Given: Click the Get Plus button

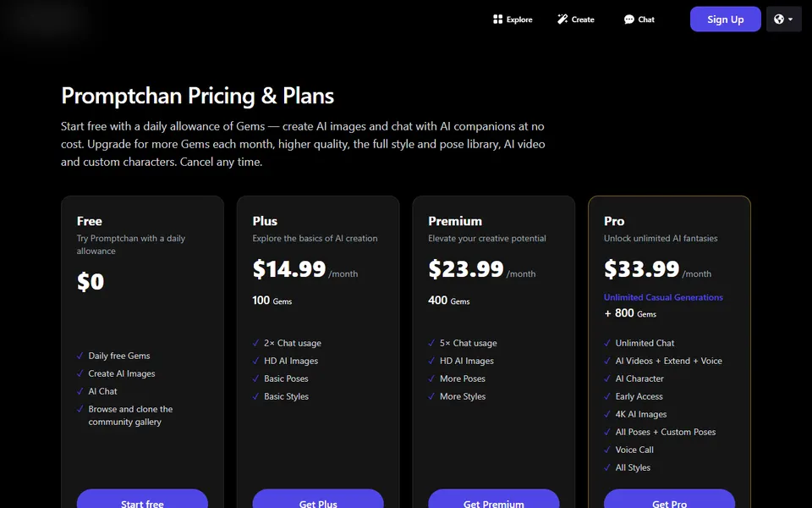Looking at the screenshot, I should 318,499.
